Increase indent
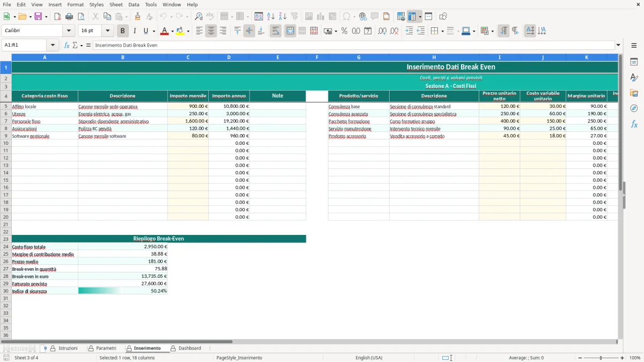This screenshot has width=644, height=362. [x=409, y=31]
